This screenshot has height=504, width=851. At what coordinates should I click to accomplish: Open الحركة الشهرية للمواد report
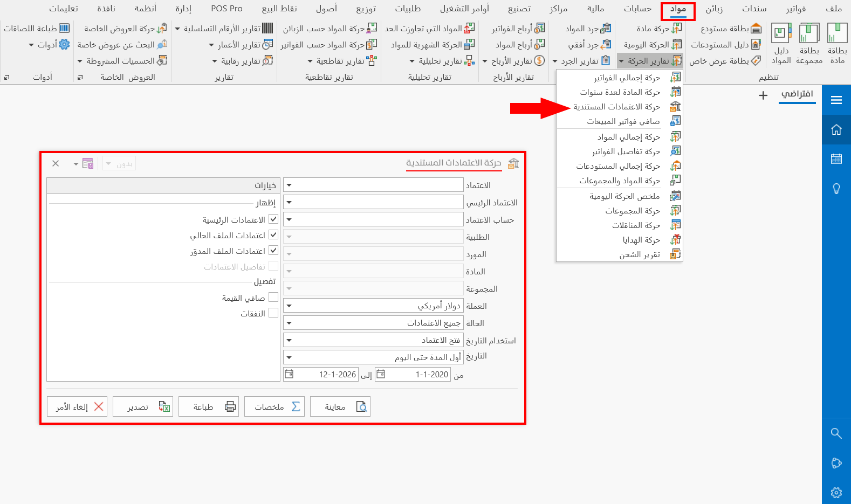tap(433, 45)
